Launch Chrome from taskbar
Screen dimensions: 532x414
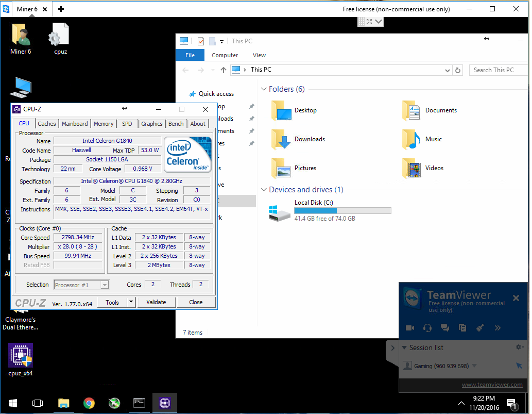click(x=89, y=403)
